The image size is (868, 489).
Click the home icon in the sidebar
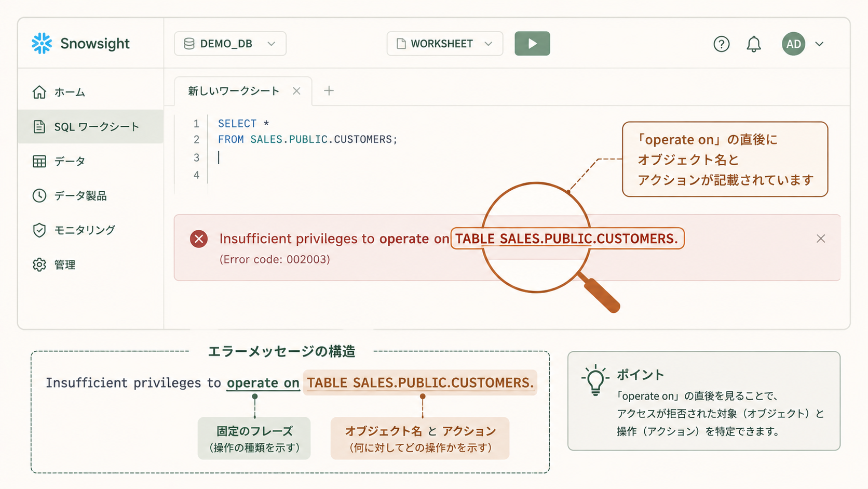[x=39, y=92]
